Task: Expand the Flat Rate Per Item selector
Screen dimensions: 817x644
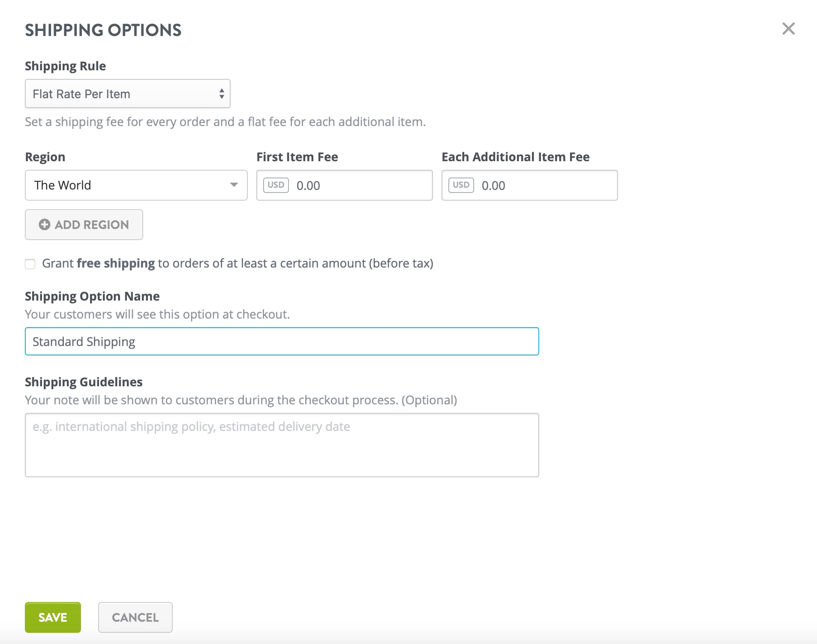Action: click(127, 93)
